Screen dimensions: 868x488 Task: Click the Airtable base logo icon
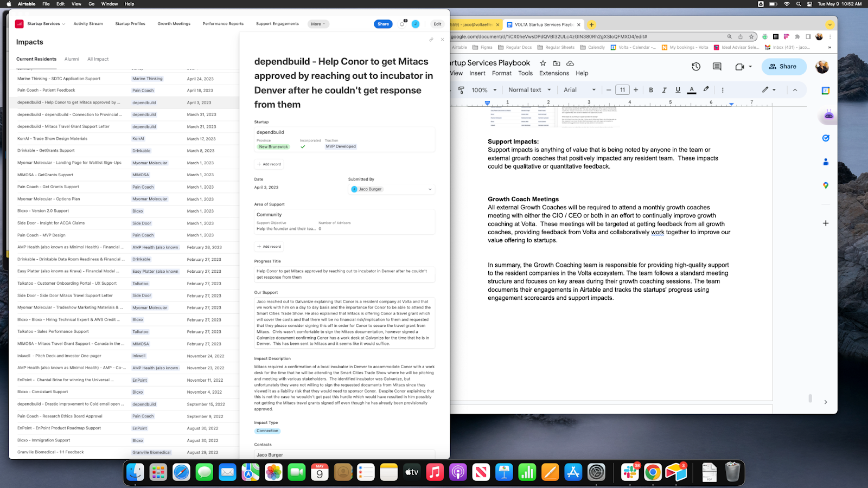pyautogui.click(x=19, y=24)
